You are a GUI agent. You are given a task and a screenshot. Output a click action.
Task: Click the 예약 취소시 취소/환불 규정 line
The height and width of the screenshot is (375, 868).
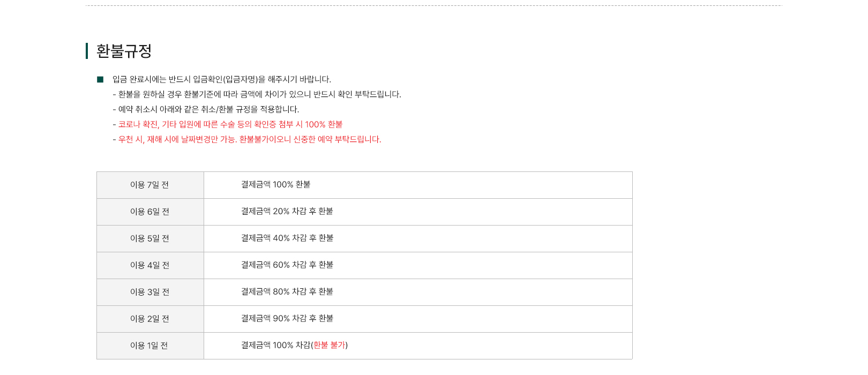point(206,109)
